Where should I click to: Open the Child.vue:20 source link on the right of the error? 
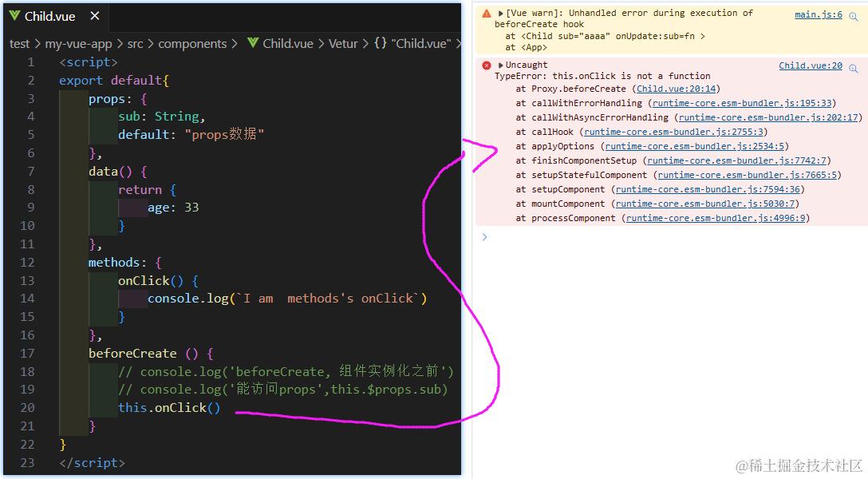[x=811, y=66]
